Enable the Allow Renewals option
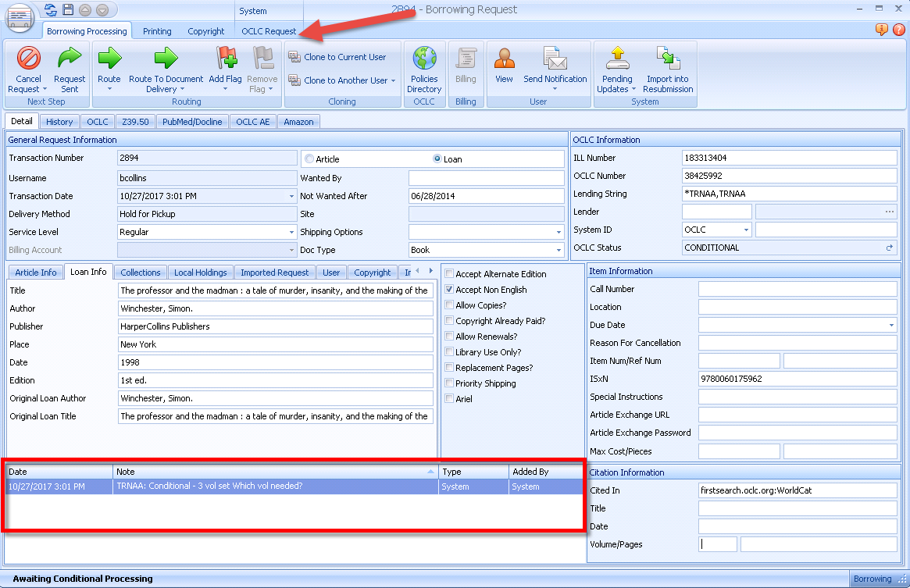Viewport: 910px width, 588px height. tap(451, 337)
